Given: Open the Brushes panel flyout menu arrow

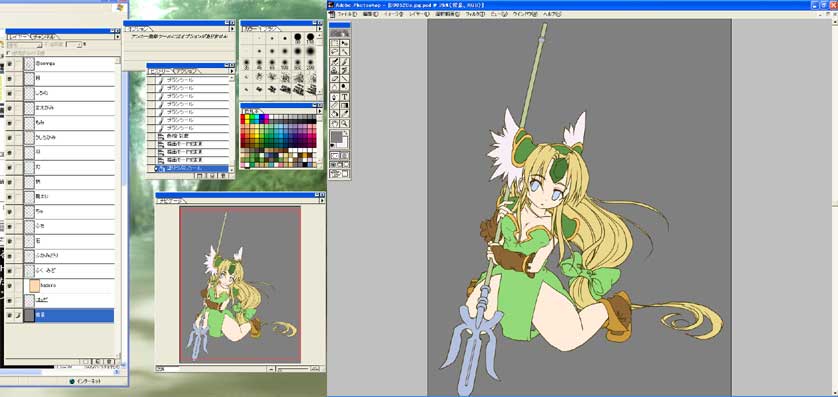Looking at the screenshot, I should click(x=320, y=28).
